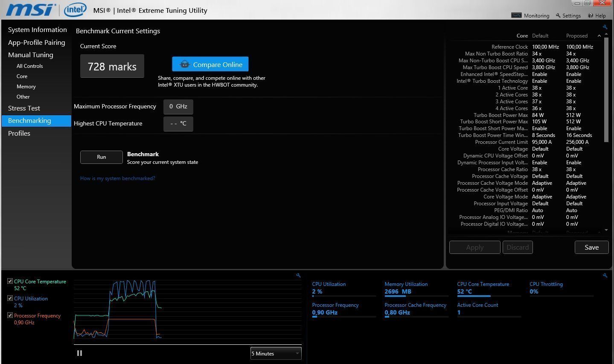Click the Help question mark icon
The width and height of the screenshot is (614, 364).
pos(591,15)
